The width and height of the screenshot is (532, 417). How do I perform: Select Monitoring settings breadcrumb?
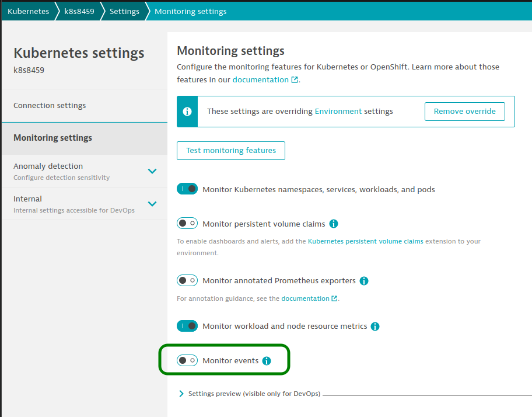[x=190, y=11]
